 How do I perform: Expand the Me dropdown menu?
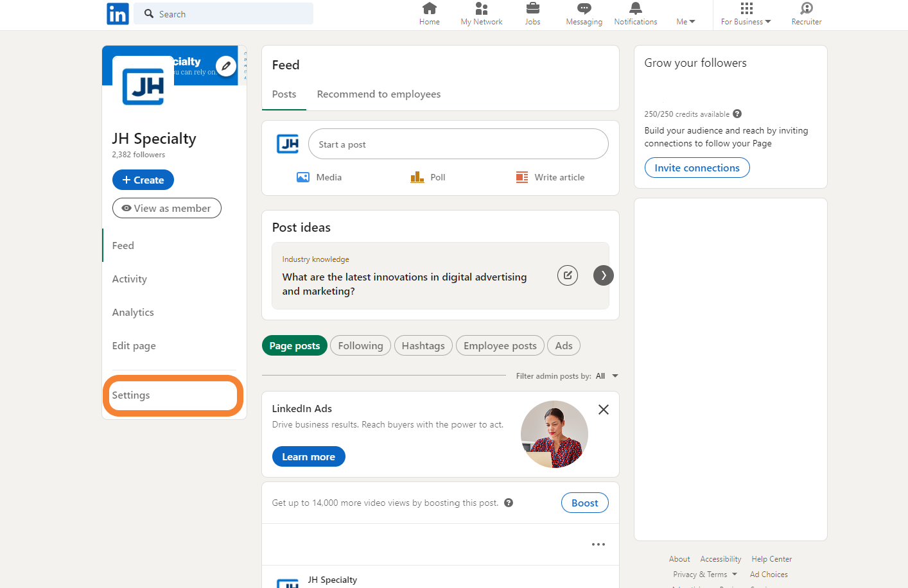click(686, 22)
